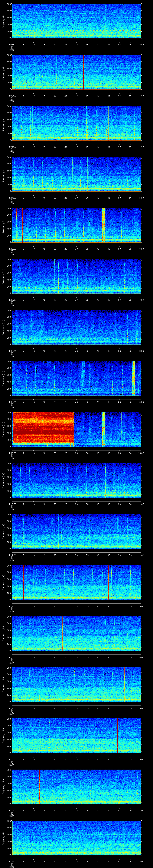
Task: Select red marker near 12s in 4:16:00 spectrogram
Action: pos(39,786)
